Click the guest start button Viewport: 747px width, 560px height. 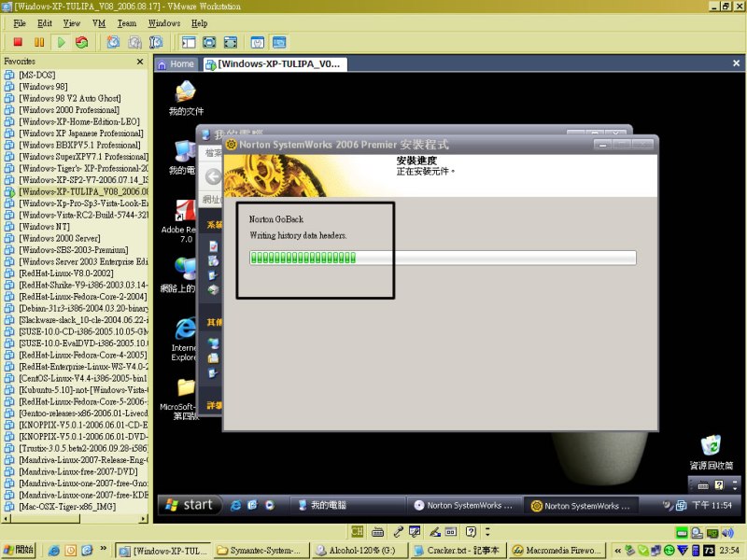pyautogui.click(x=190, y=505)
